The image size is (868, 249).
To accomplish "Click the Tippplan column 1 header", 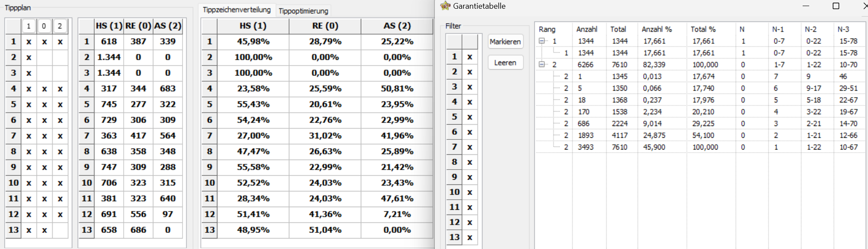I will point(28,26).
